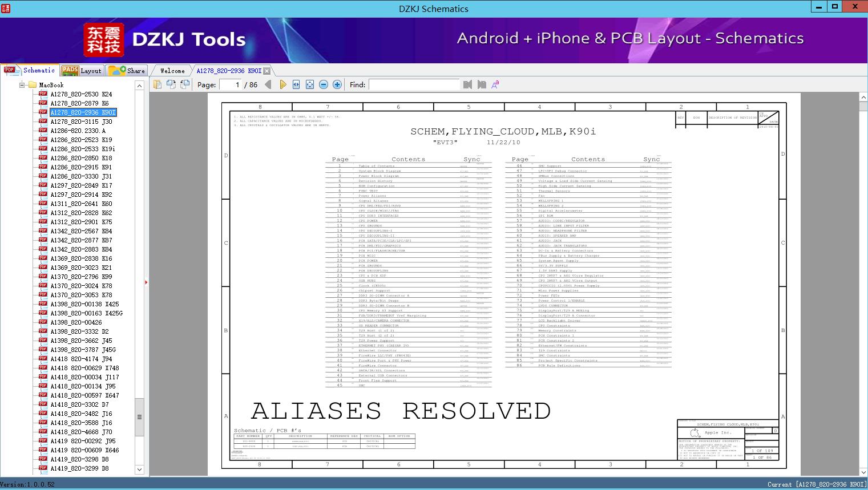The image size is (868, 490).
Task: Open A1312_820-2901 K75 schematic
Action: [81, 222]
